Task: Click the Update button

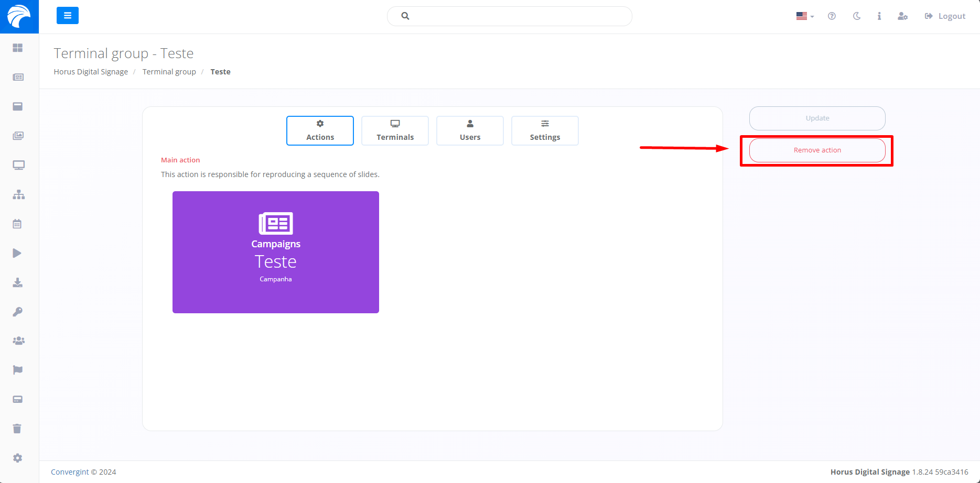Action: click(x=817, y=118)
